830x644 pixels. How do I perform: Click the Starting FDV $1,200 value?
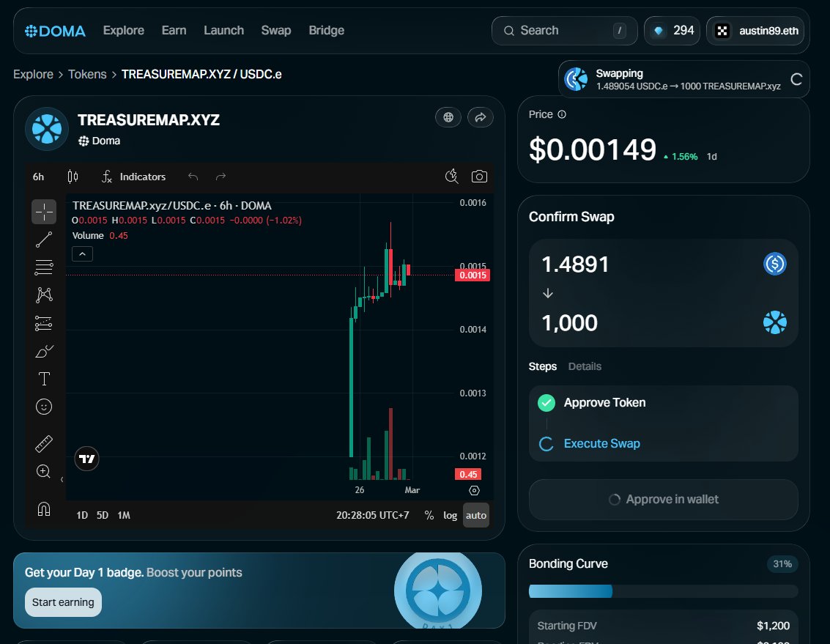773,626
